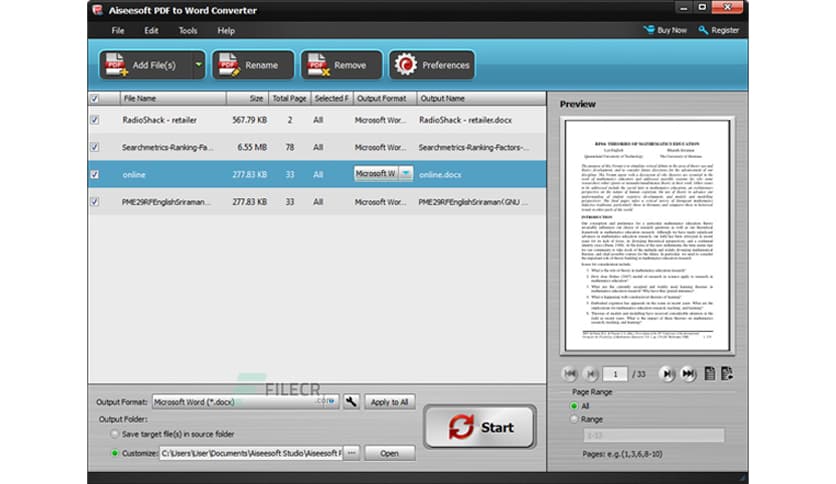Select the RadioShack - retailer file name

coord(159,120)
